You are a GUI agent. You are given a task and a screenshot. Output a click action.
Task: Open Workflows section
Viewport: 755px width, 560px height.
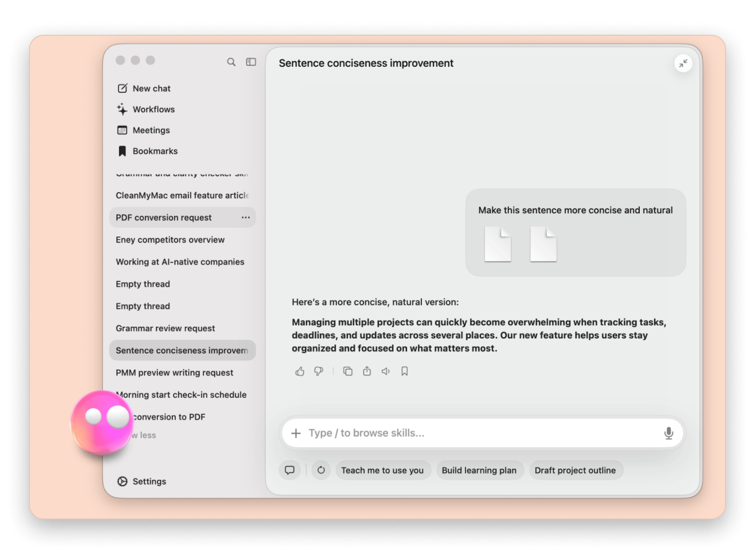(x=146, y=109)
